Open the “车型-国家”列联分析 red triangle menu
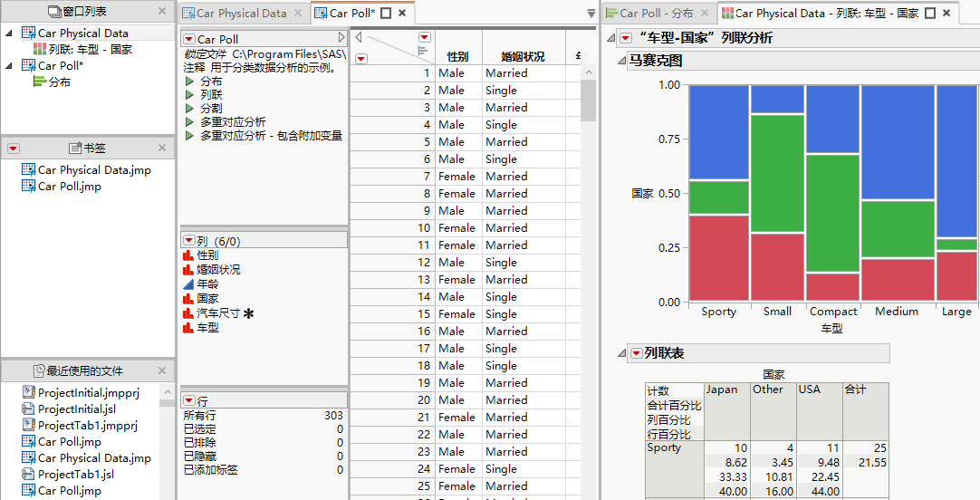Image resolution: width=980 pixels, height=500 pixels. [x=625, y=38]
